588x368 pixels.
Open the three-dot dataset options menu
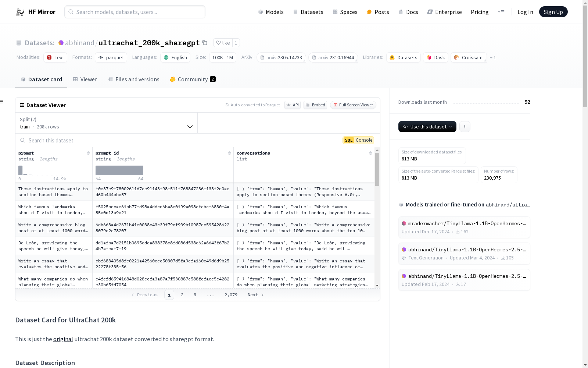click(x=465, y=127)
